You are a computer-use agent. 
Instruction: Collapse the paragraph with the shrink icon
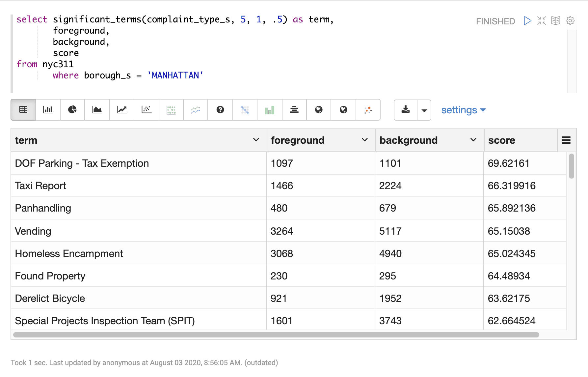[x=541, y=20]
